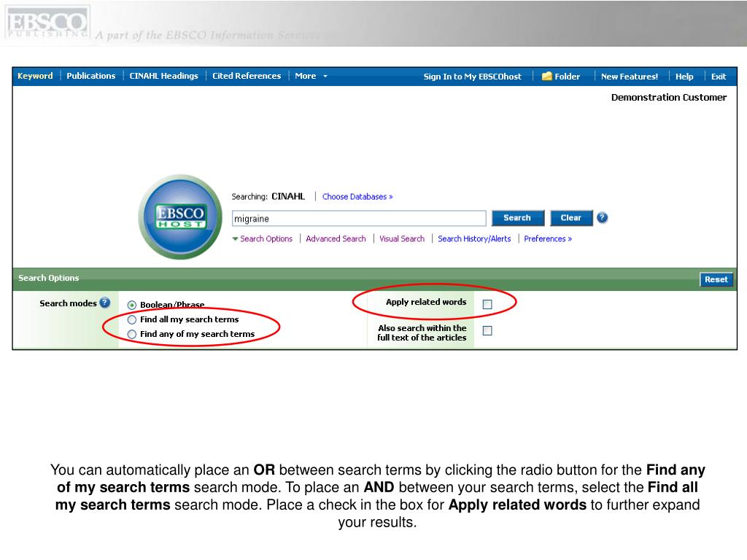Enable Apply related words checkbox
This screenshot has height=560, width=747.
pos(487,304)
